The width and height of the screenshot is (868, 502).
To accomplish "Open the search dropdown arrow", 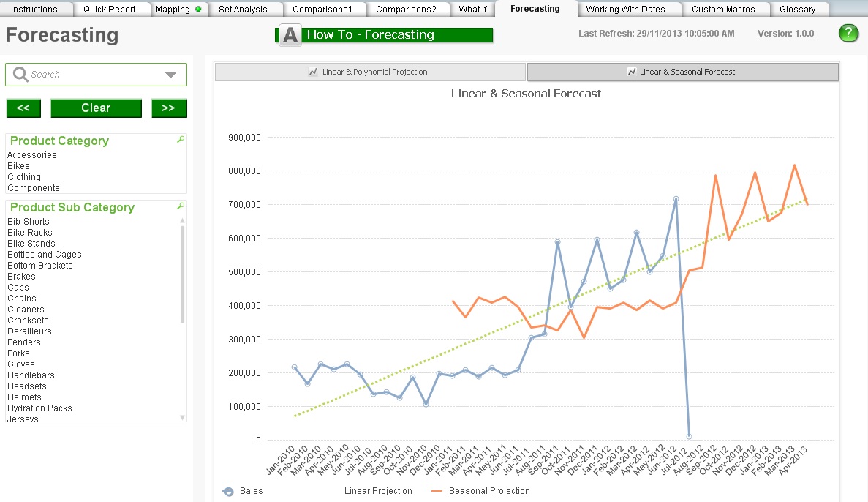I will tap(173, 74).
